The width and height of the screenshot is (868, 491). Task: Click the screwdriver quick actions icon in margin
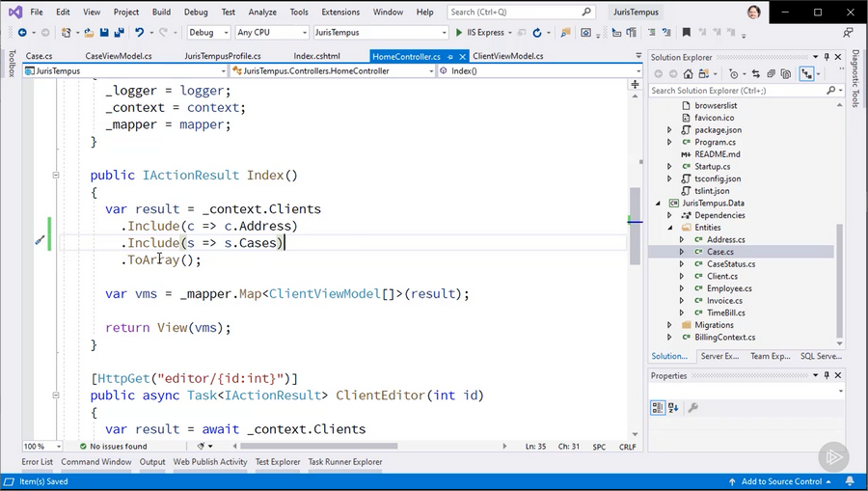[x=40, y=241]
